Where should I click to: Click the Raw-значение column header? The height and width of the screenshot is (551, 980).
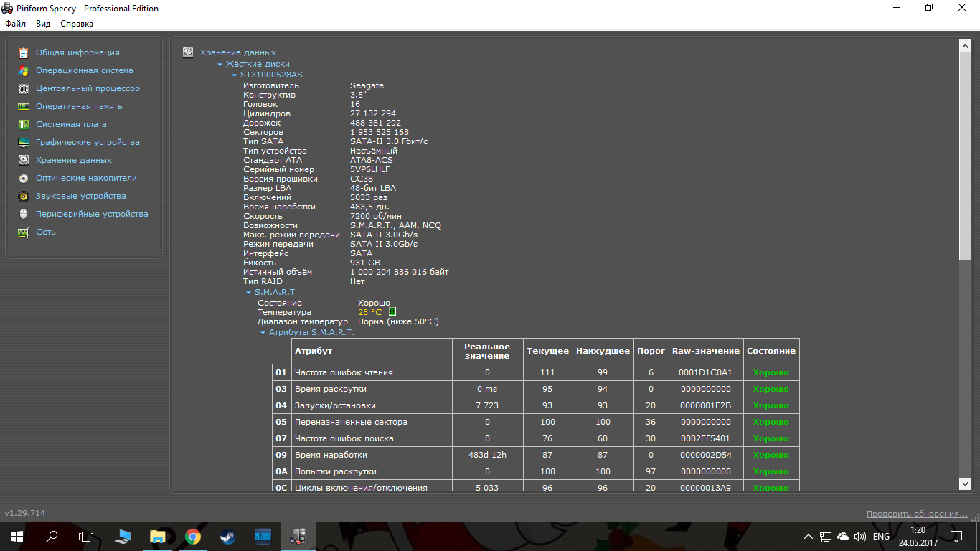click(x=705, y=351)
